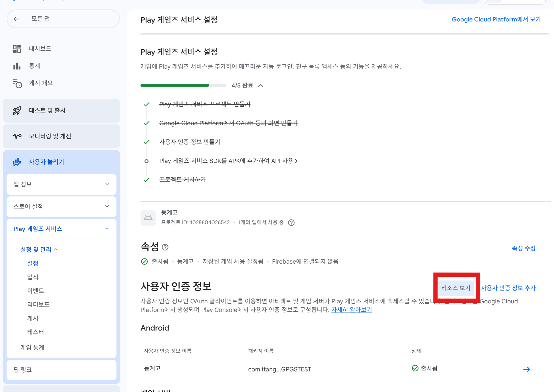Open the 업적 menu item
The width and height of the screenshot is (554, 392).
point(33,277)
